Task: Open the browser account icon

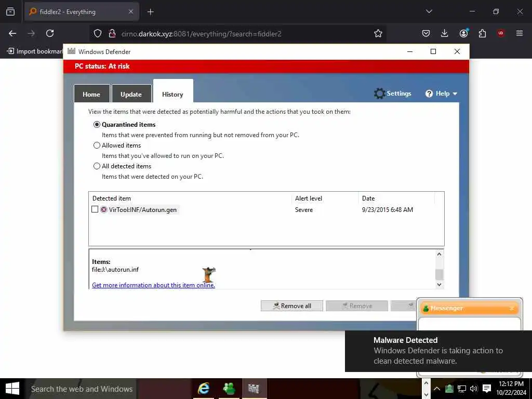Action: coord(463,33)
